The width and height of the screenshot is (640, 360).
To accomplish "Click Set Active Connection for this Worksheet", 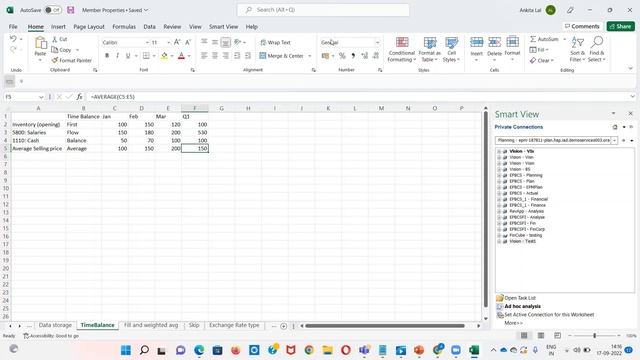I will click(549, 315).
